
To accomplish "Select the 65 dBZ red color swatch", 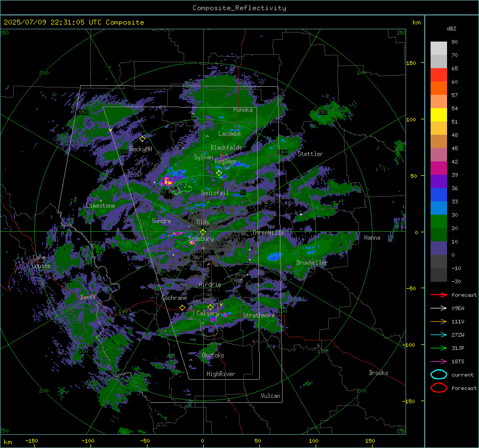I will pos(439,75).
